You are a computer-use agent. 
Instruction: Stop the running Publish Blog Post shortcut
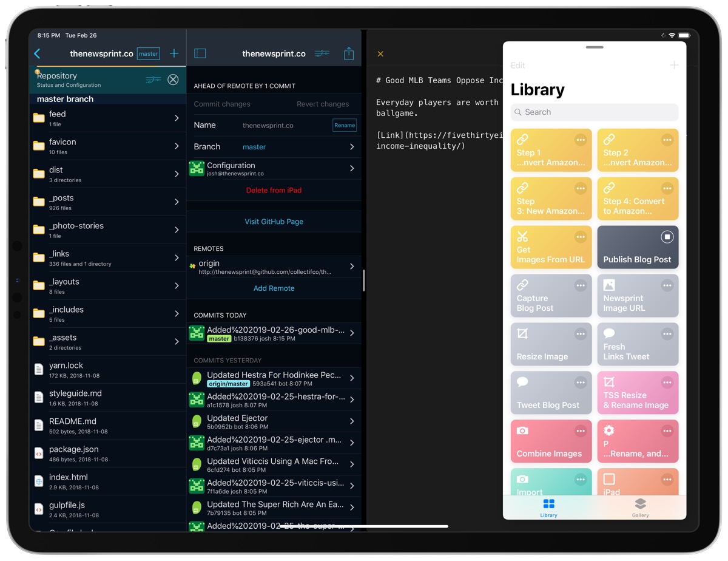pyautogui.click(x=667, y=237)
